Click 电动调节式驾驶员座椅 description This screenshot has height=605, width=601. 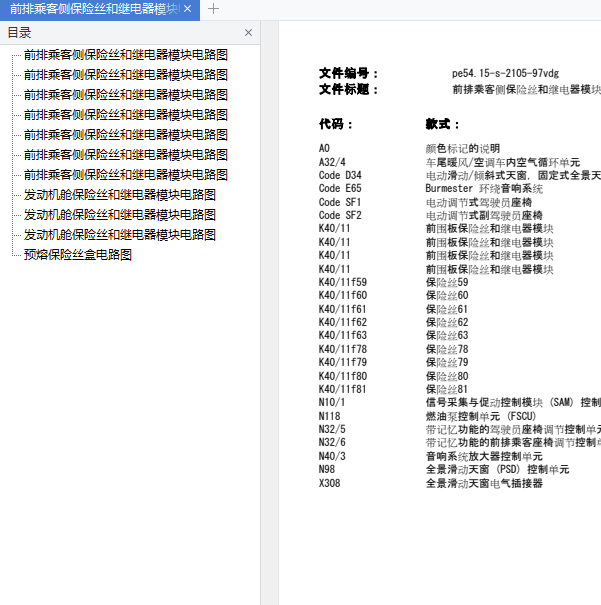coord(479,203)
